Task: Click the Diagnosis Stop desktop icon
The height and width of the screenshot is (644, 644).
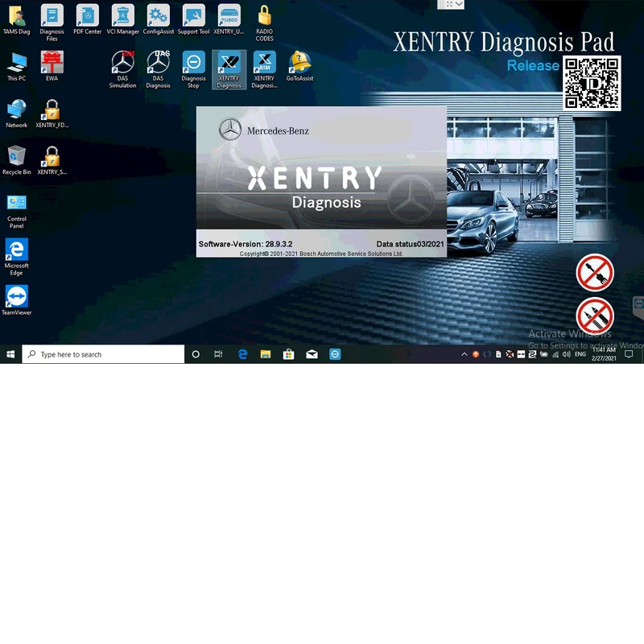Action: pyautogui.click(x=193, y=69)
